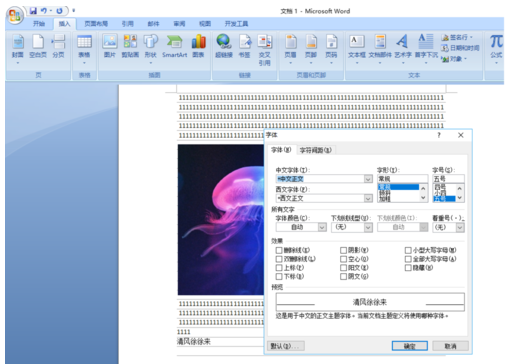Open Quick Parts (文档部件) menu

[x=380, y=49]
